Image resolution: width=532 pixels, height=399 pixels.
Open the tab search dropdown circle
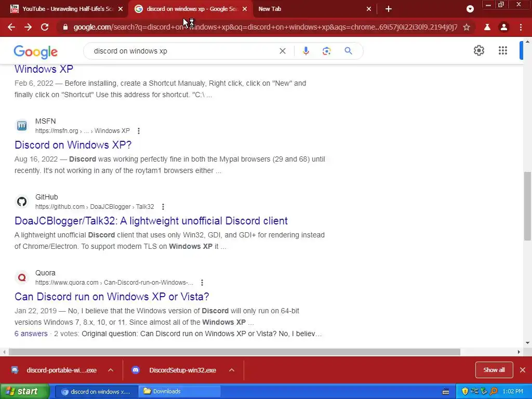click(x=470, y=9)
